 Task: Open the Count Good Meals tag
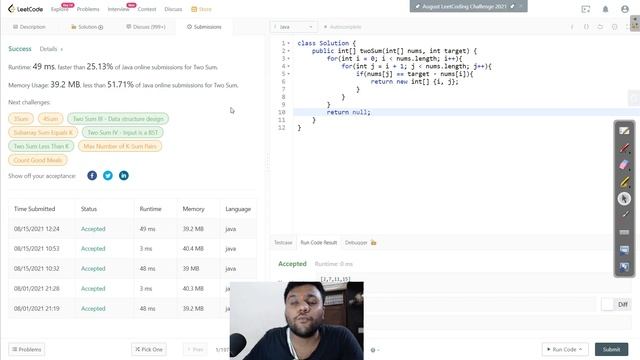pyautogui.click(x=38, y=160)
